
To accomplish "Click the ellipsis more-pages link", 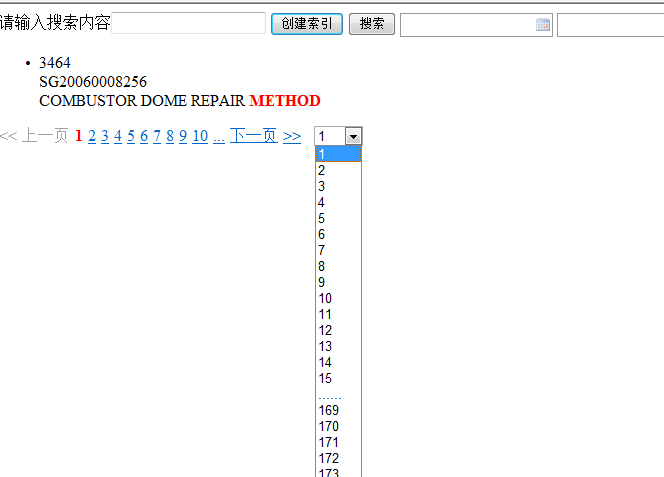I will click(219, 138).
